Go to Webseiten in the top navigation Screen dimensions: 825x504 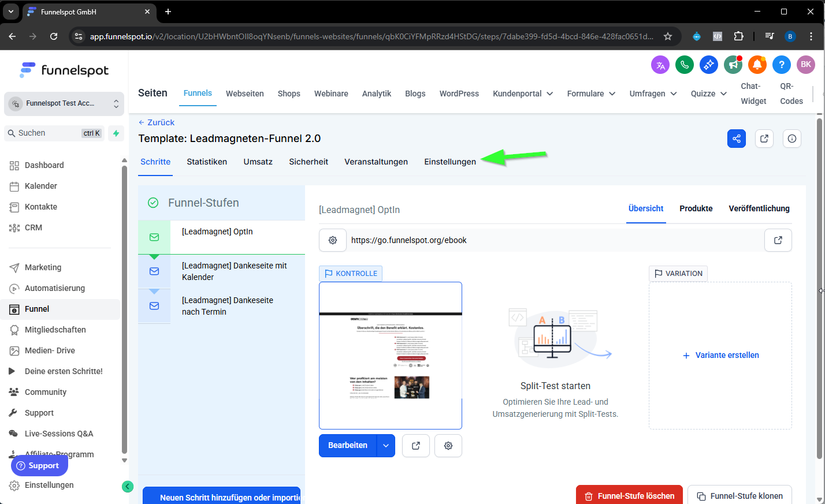tap(245, 94)
